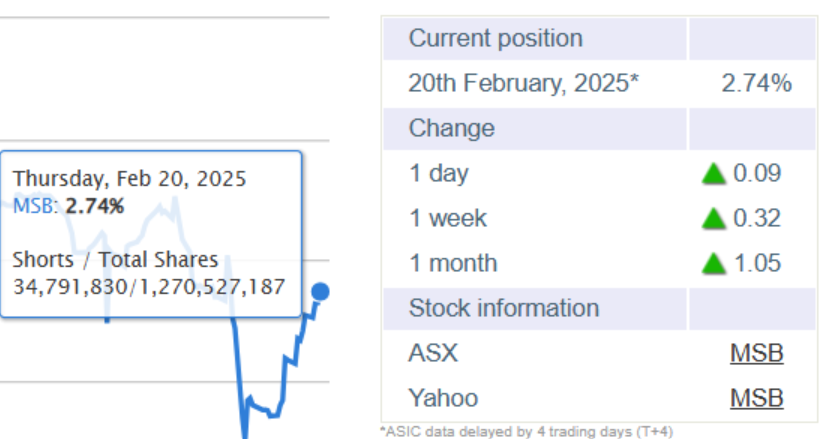The image size is (831, 439).
Task: Click the 2.74% value in the table
Action: pos(756,84)
